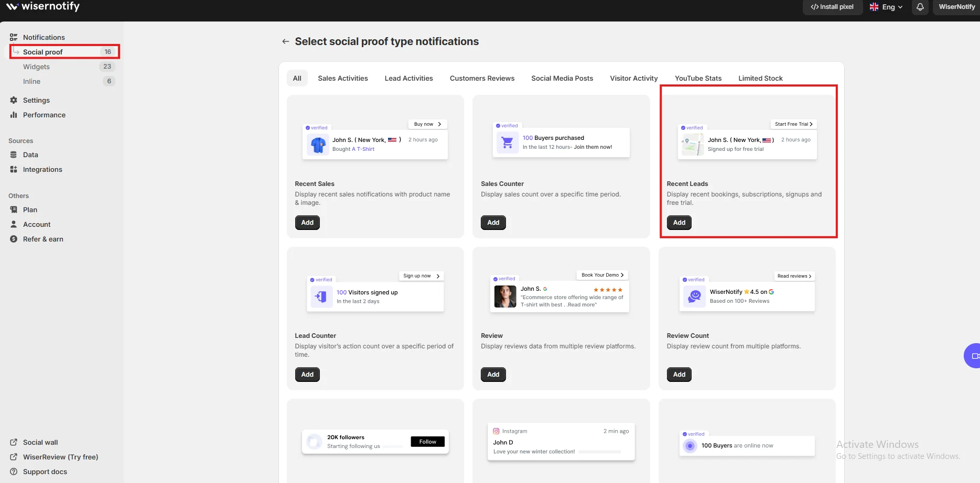Image resolution: width=980 pixels, height=483 pixels.
Task: Click the UK flag language icon
Action: point(874,7)
